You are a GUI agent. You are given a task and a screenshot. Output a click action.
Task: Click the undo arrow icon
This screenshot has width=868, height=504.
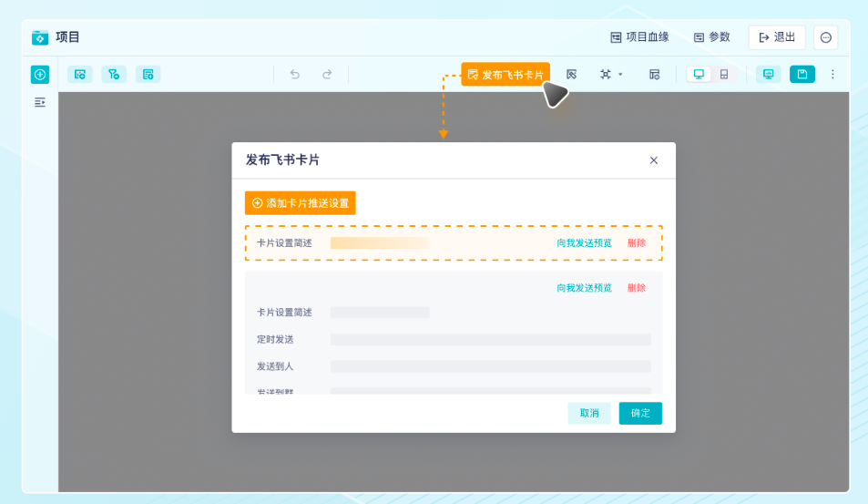click(294, 74)
